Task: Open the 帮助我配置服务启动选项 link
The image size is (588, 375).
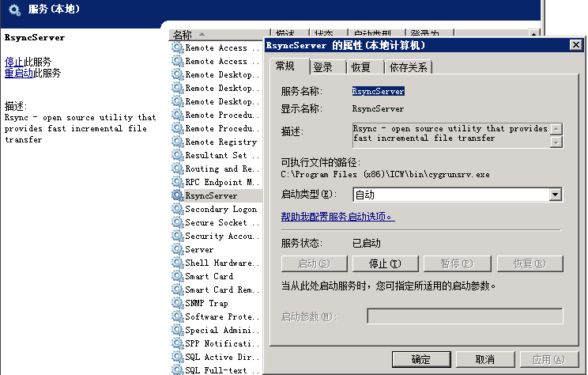Action: click(337, 217)
